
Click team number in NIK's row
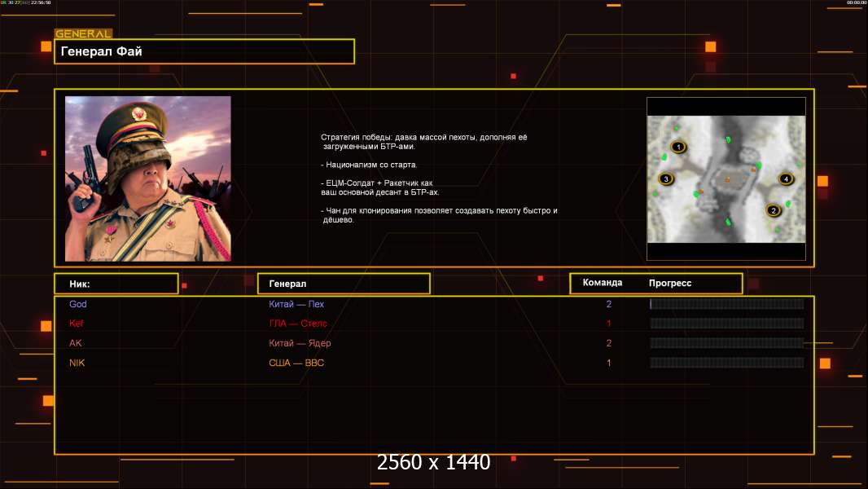point(609,363)
